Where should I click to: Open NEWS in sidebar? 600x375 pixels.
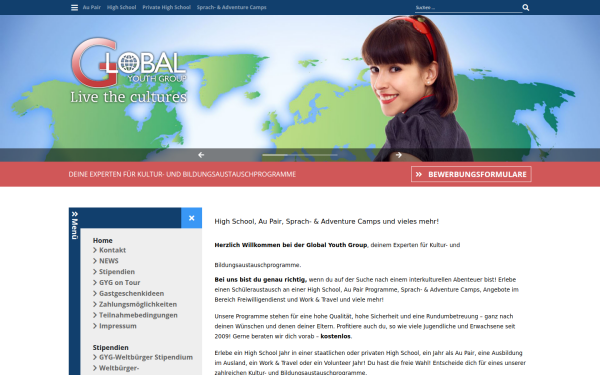[109, 261]
